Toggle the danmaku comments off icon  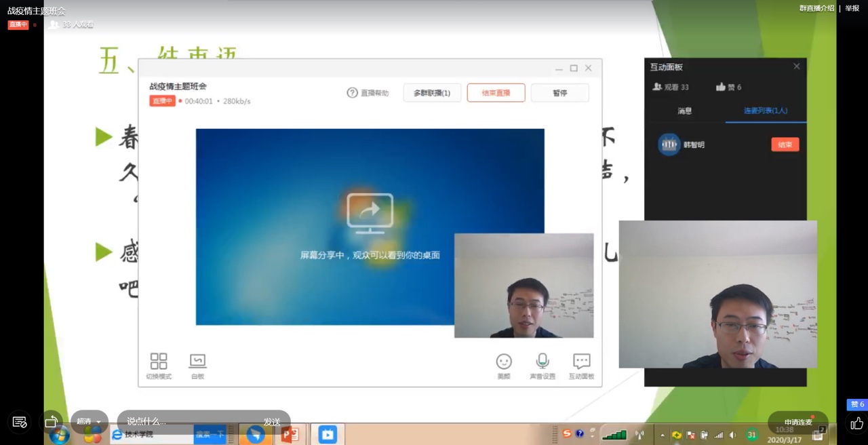point(20,422)
